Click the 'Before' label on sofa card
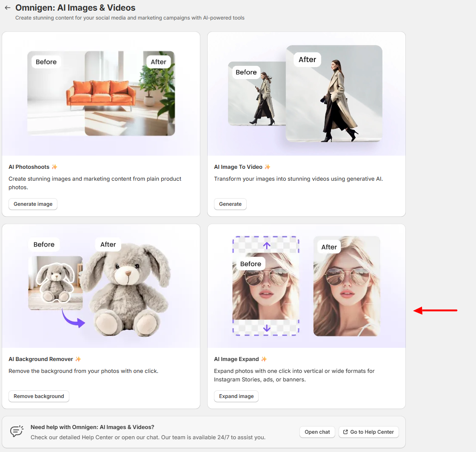Image resolution: width=476 pixels, height=452 pixels. 46,62
